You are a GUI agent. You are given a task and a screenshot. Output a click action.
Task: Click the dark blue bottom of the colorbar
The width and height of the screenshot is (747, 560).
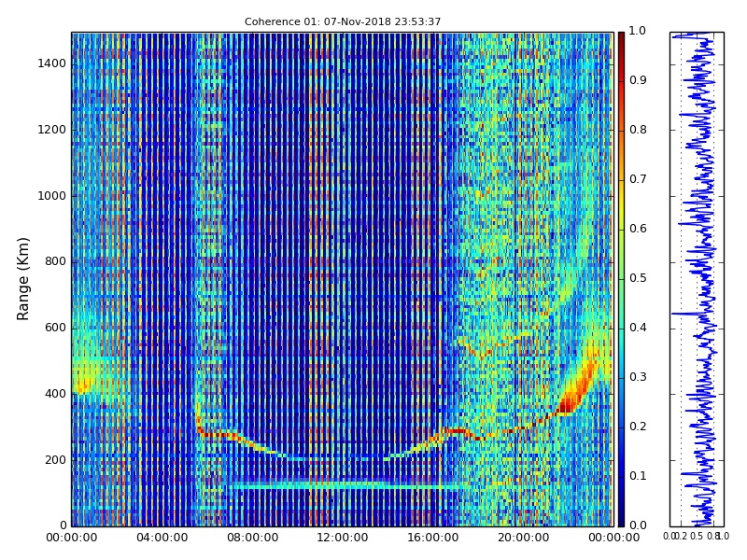(621, 517)
